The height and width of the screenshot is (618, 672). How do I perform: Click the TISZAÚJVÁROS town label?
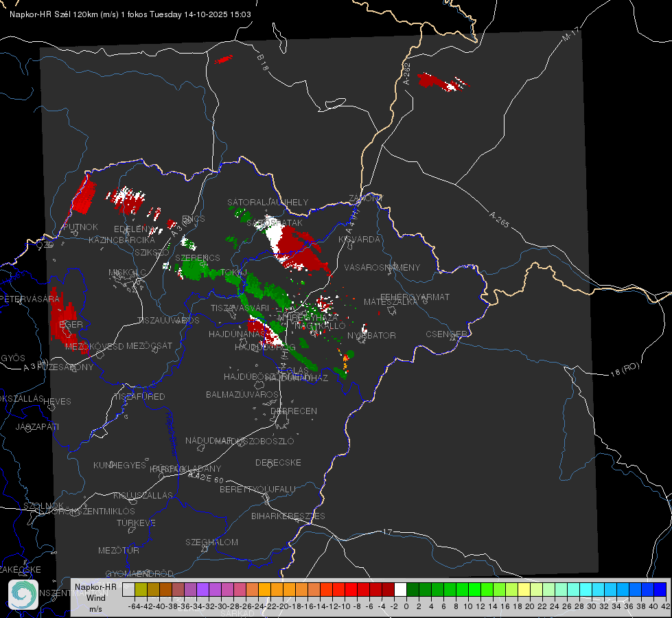tap(168, 321)
